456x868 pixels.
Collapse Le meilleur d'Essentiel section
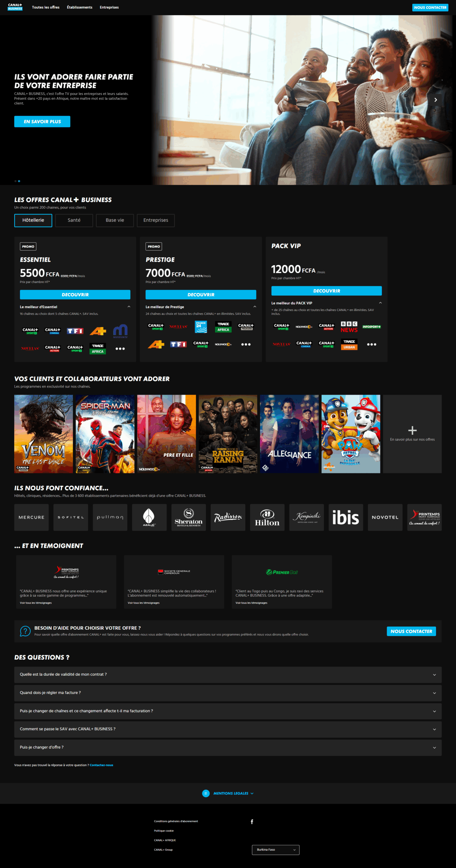tap(129, 307)
